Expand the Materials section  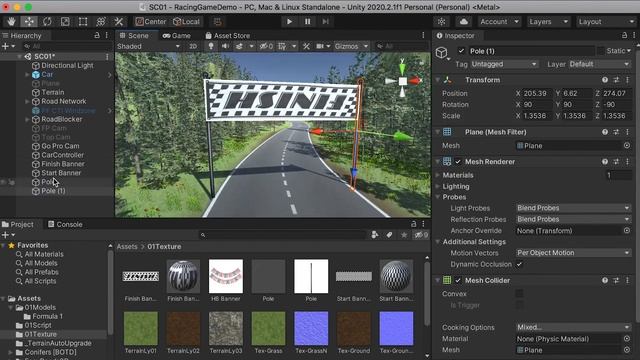tap(438, 175)
